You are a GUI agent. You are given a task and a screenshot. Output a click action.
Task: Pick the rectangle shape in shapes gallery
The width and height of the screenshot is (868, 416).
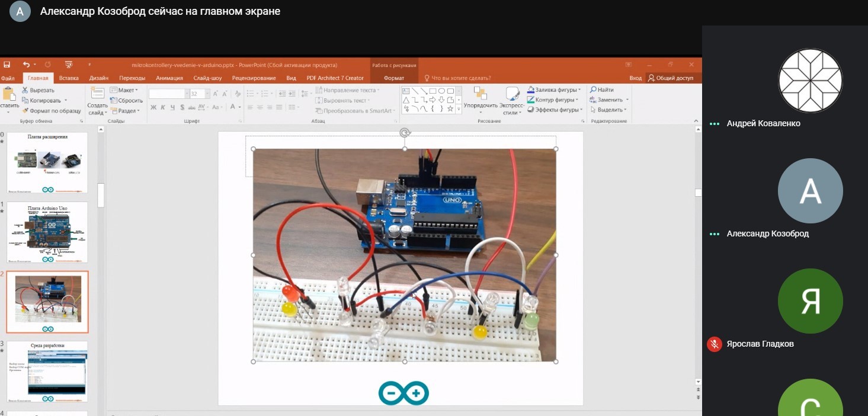433,91
